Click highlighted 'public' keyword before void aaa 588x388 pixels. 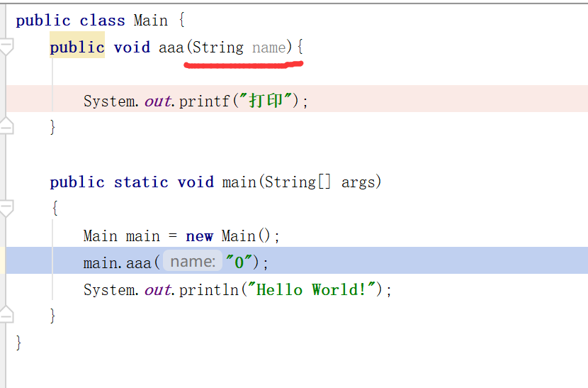click(x=77, y=48)
